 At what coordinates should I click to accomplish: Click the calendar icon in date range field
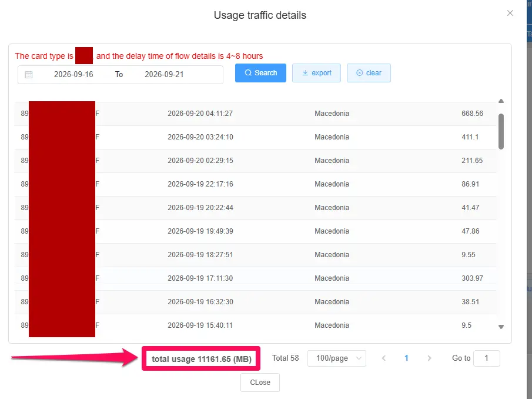(29, 75)
